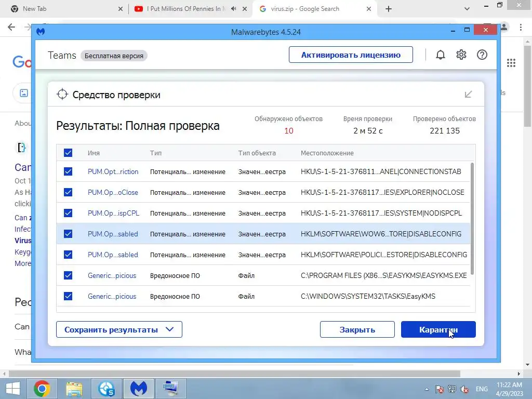Viewport: 532px width, 399px height.
Task: Open a new Chrome tab with plus
Action: click(x=389, y=9)
